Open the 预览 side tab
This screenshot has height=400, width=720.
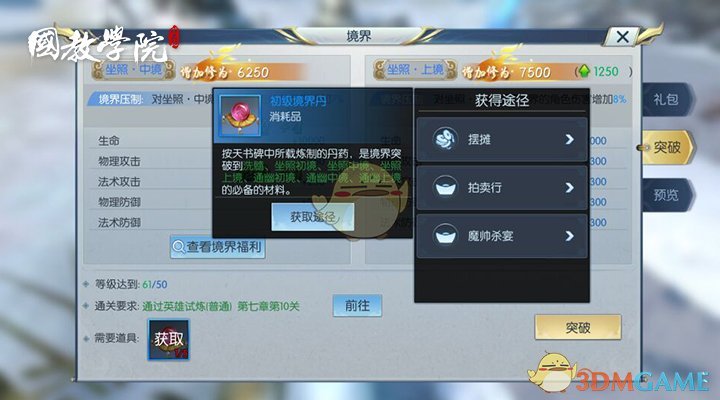tap(667, 195)
